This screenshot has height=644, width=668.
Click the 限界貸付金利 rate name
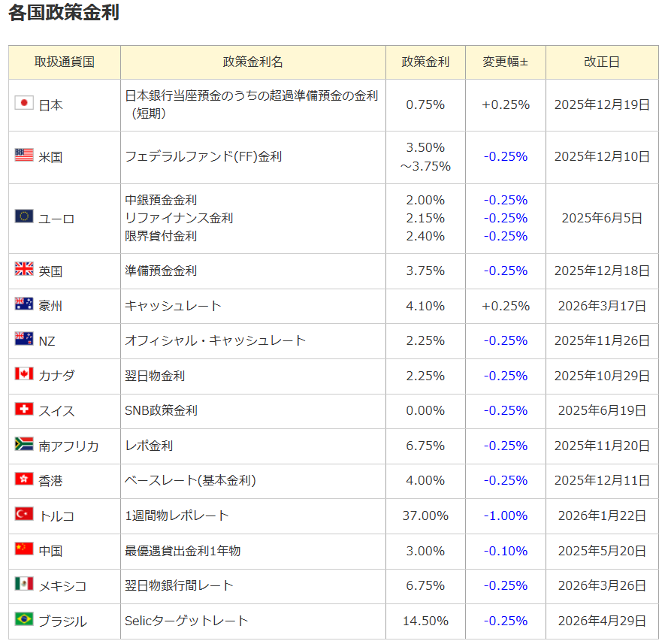coord(161,236)
